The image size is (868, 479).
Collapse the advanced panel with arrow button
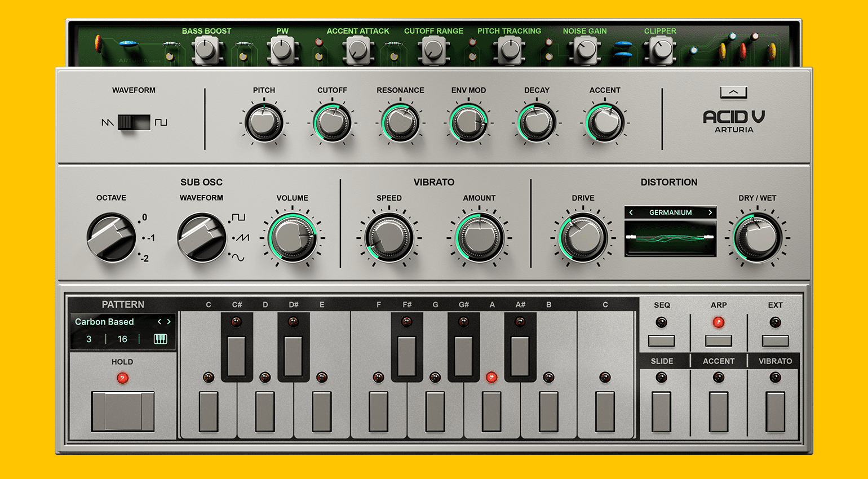click(x=733, y=92)
